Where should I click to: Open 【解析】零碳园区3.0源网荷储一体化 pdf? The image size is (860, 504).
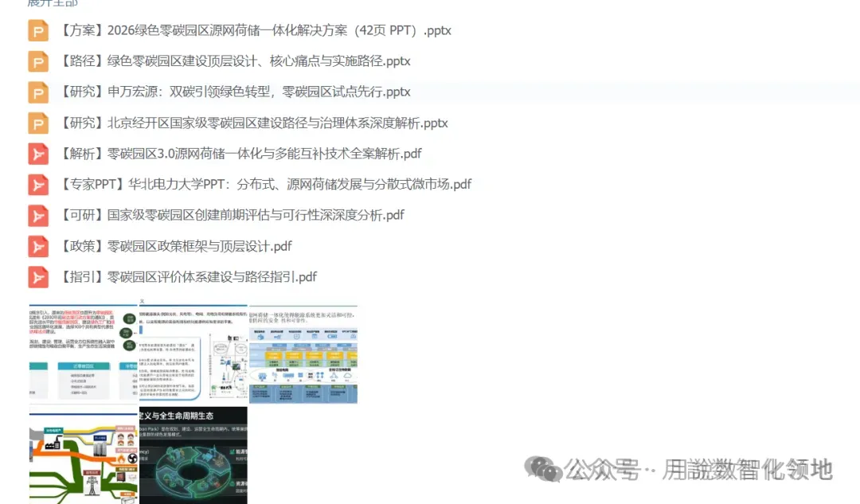pyautogui.click(x=240, y=154)
